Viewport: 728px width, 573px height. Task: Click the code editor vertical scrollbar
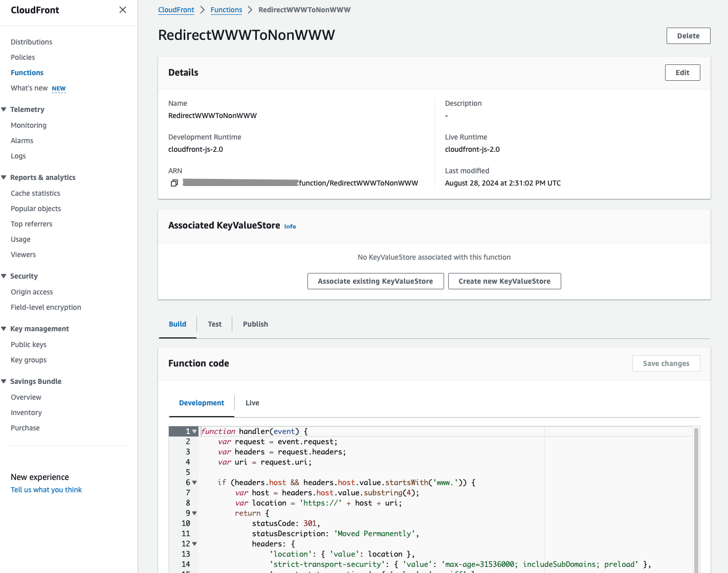pos(696,500)
